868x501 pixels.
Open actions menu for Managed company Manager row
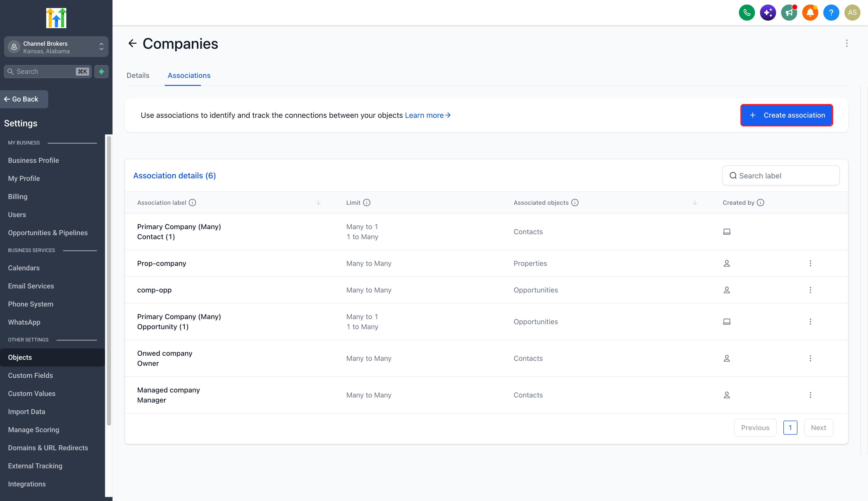pyautogui.click(x=810, y=395)
